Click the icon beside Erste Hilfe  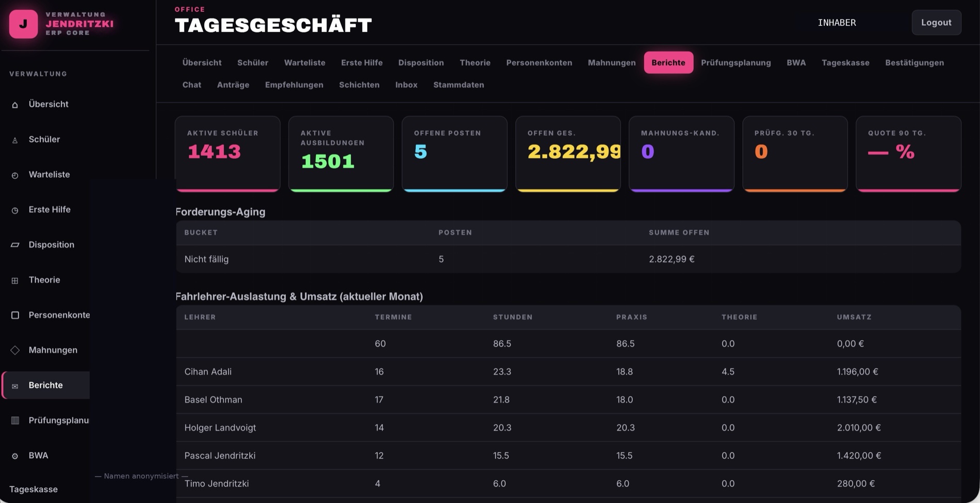click(15, 210)
